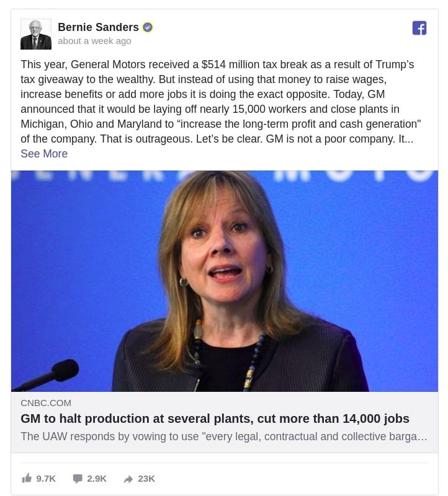Open the 'GM to halt production' headline
The height and width of the screenshot is (496, 448).
tap(215, 418)
